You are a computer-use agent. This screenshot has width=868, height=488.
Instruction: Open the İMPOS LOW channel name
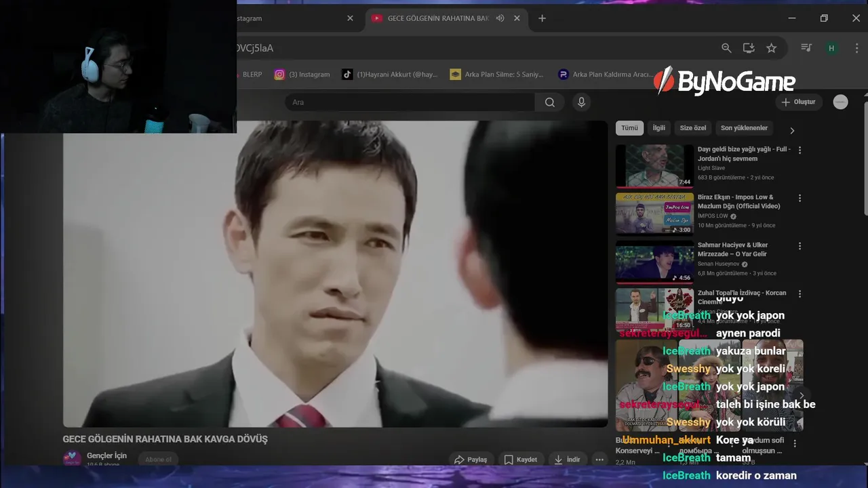pyautogui.click(x=713, y=216)
